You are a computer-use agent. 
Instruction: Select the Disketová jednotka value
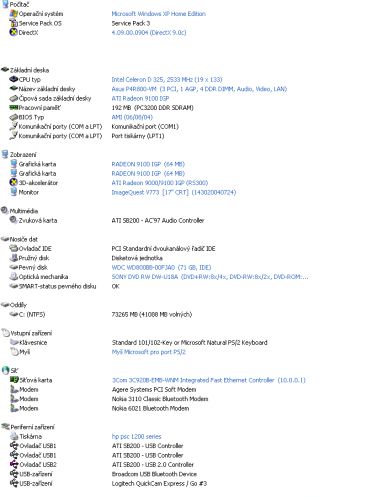[137, 258]
